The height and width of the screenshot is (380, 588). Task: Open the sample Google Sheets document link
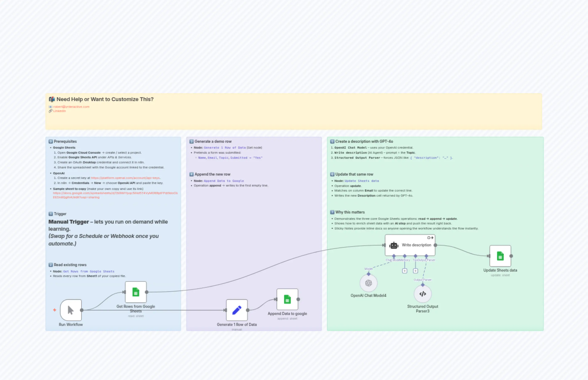115,193
